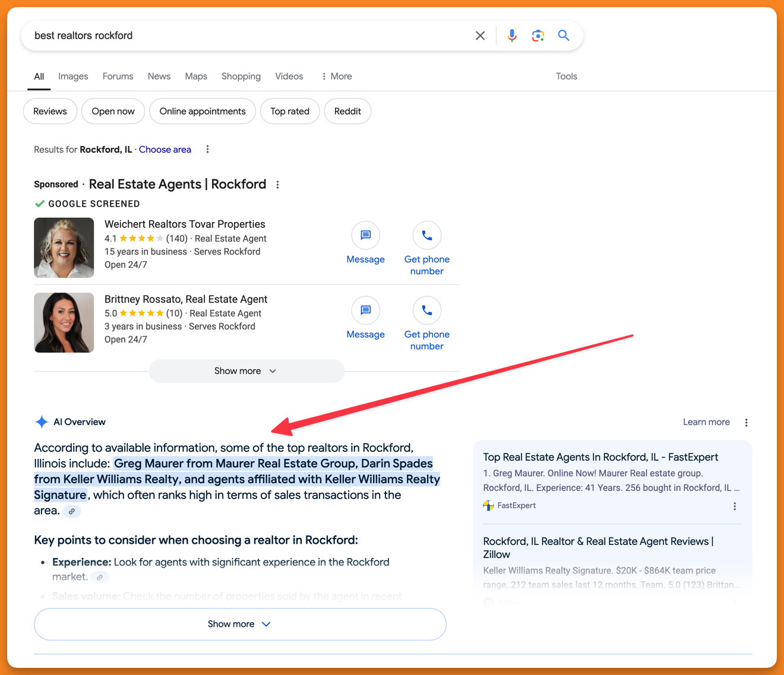This screenshot has width=784, height=675.
Task: Click the FastExpert logo in the AI Overview sidebar
Action: [488, 505]
